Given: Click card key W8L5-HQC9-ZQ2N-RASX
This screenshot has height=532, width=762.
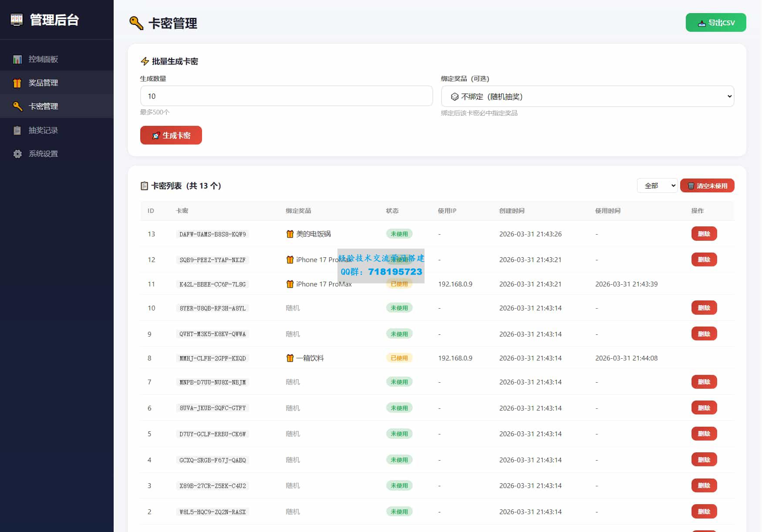Looking at the screenshot, I should click(212, 512).
